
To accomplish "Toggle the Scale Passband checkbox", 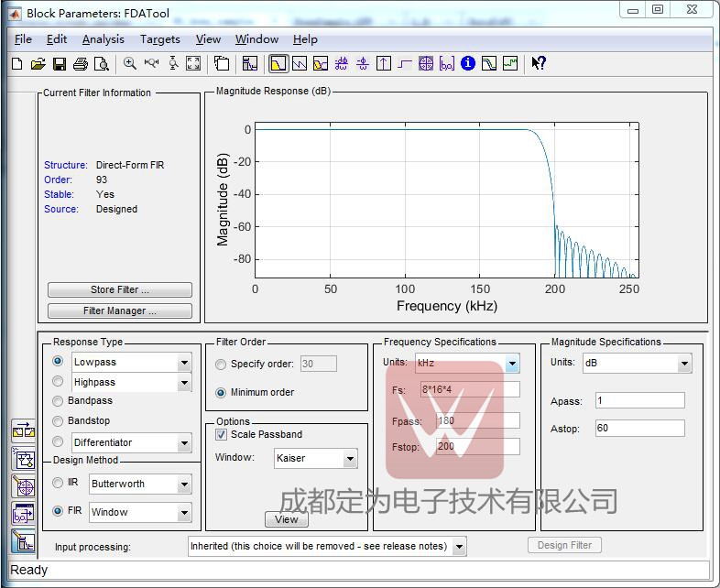I will pos(221,435).
